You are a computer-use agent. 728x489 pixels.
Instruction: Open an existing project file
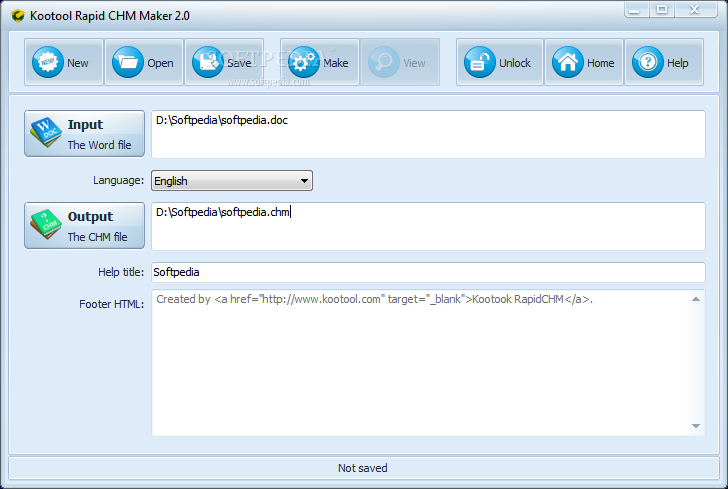point(144,62)
